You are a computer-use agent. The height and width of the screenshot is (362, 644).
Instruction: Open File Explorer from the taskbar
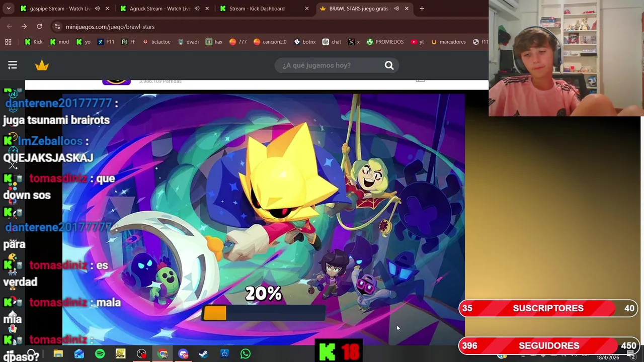(58, 354)
